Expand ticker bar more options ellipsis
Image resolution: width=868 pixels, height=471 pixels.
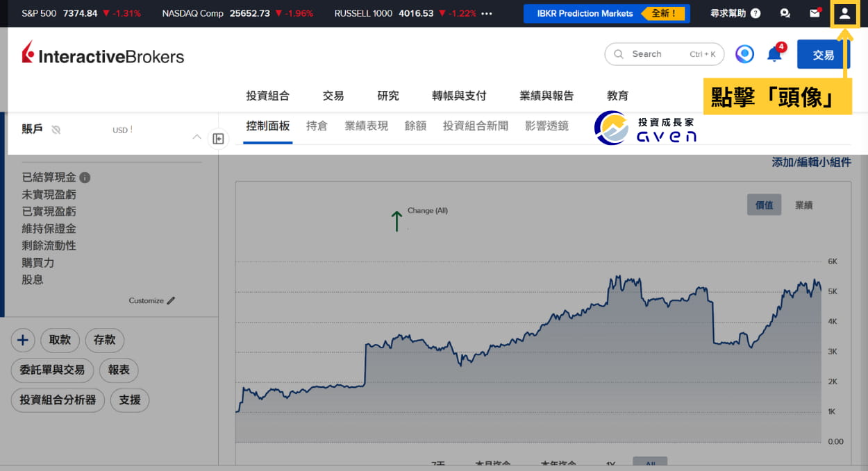pyautogui.click(x=487, y=13)
